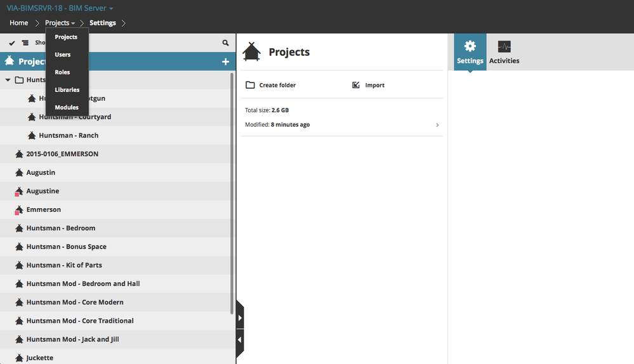
Task: Click the Create folder icon
Action: tap(250, 85)
